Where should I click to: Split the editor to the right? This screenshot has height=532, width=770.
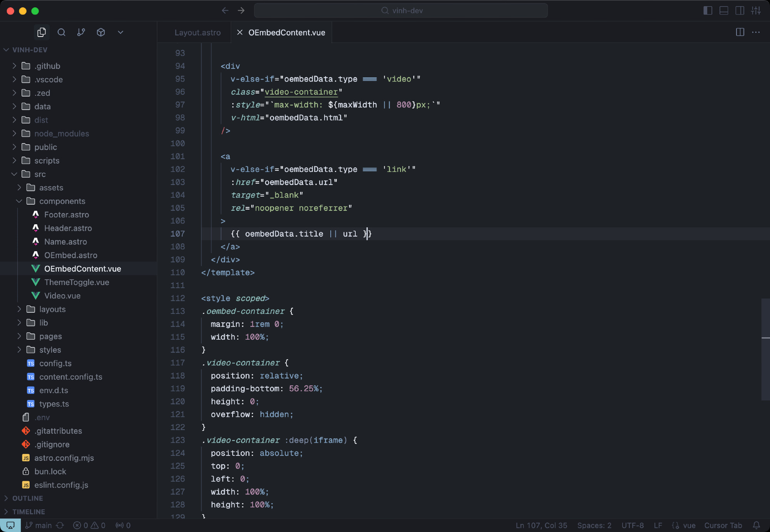(x=740, y=32)
